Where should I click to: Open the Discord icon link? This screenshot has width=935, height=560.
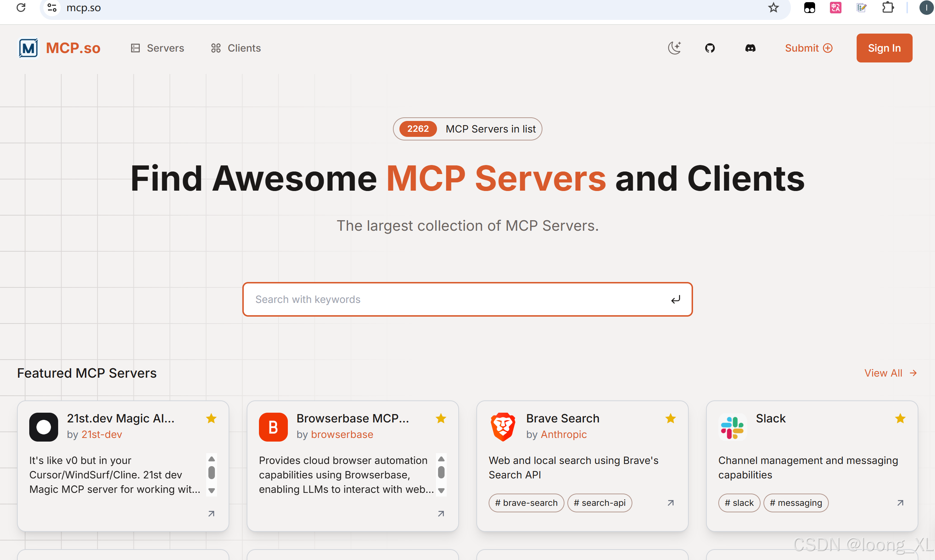(750, 48)
